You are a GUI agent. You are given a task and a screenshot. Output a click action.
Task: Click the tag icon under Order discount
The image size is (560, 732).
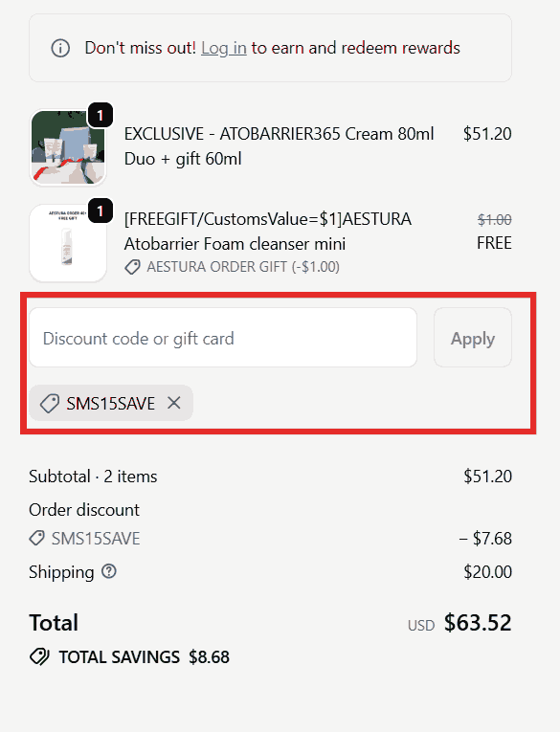click(x=37, y=539)
